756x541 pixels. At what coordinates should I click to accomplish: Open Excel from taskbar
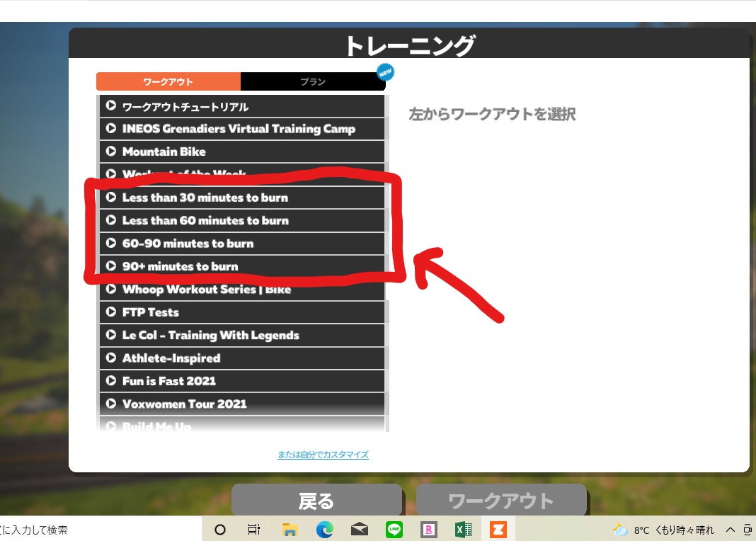click(x=464, y=530)
